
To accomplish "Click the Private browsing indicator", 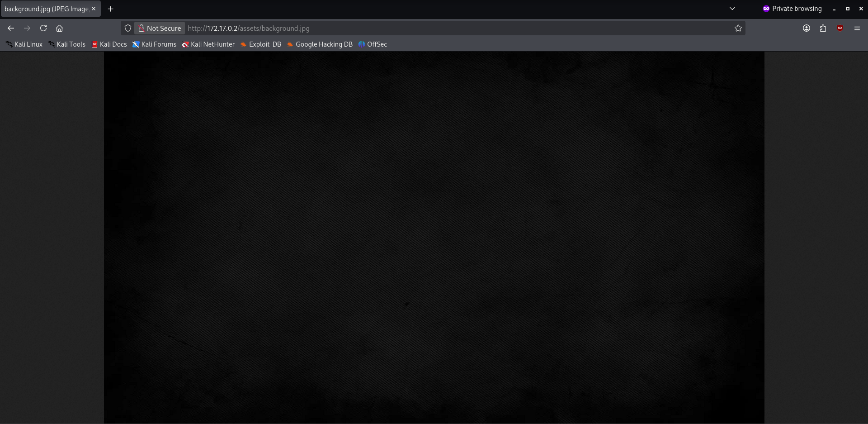I will point(793,9).
